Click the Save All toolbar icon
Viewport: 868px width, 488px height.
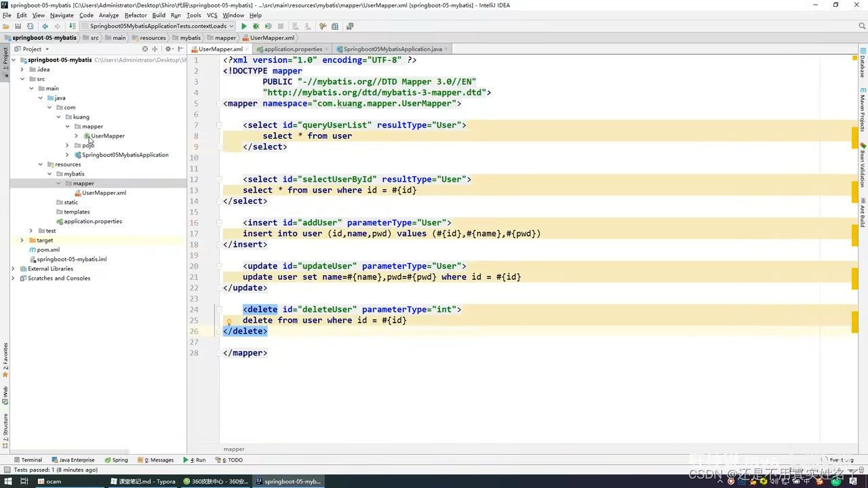pos(18,26)
